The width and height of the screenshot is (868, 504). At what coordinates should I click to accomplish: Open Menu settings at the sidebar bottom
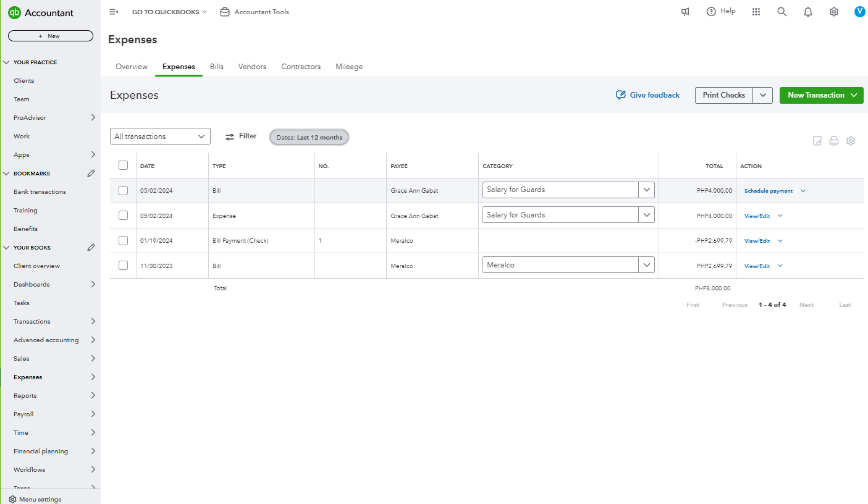[35, 499]
